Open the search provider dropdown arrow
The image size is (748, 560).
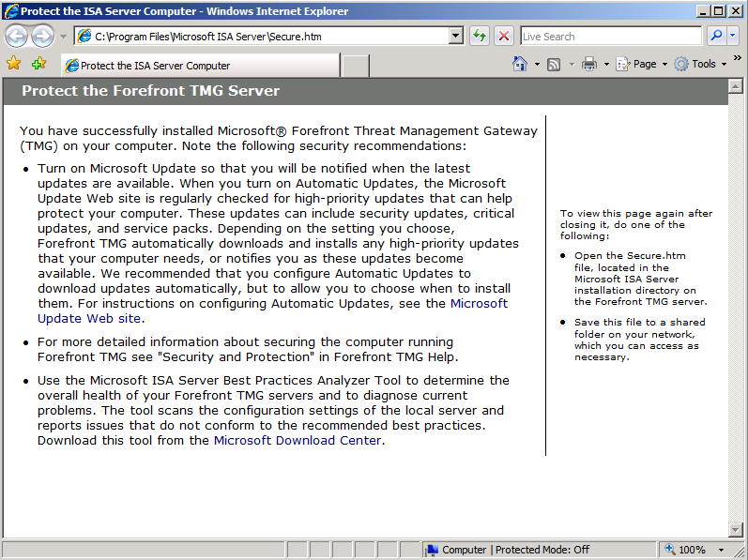coord(734,36)
